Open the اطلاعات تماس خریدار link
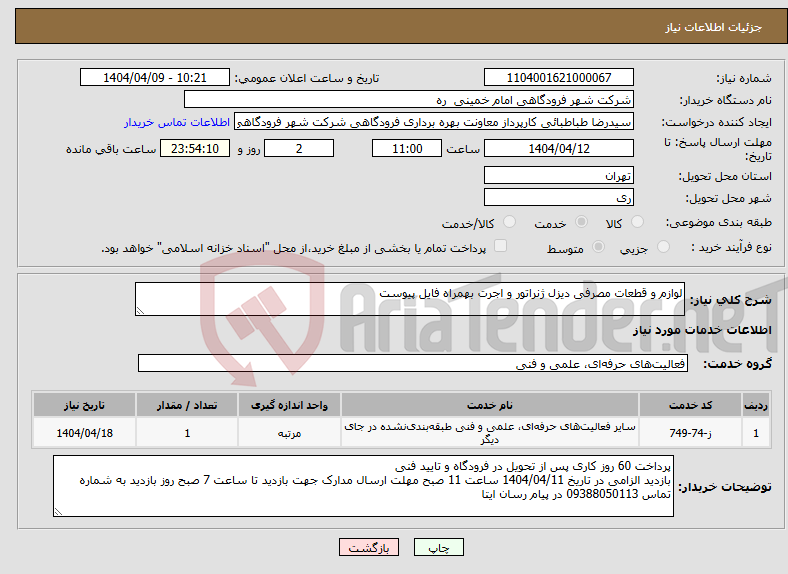The height and width of the screenshot is (574, 788). pos(177,122)
